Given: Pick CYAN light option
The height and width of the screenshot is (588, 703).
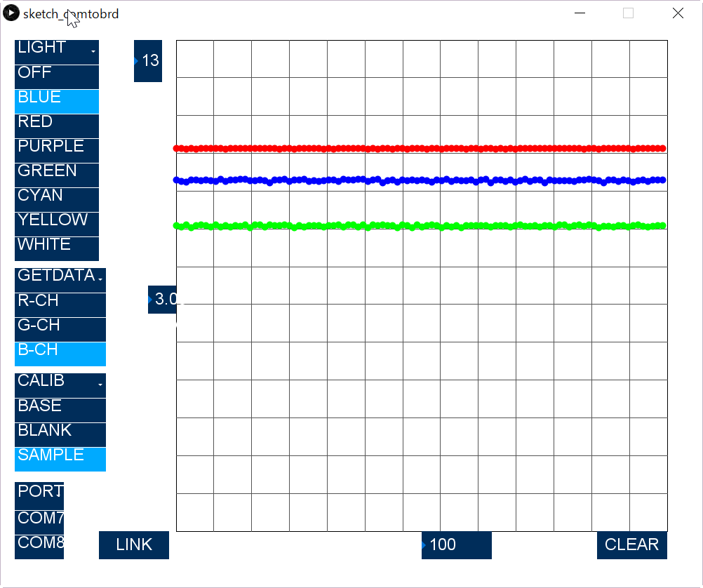Looking at the screenshot, I should click(x=57, y=200).
